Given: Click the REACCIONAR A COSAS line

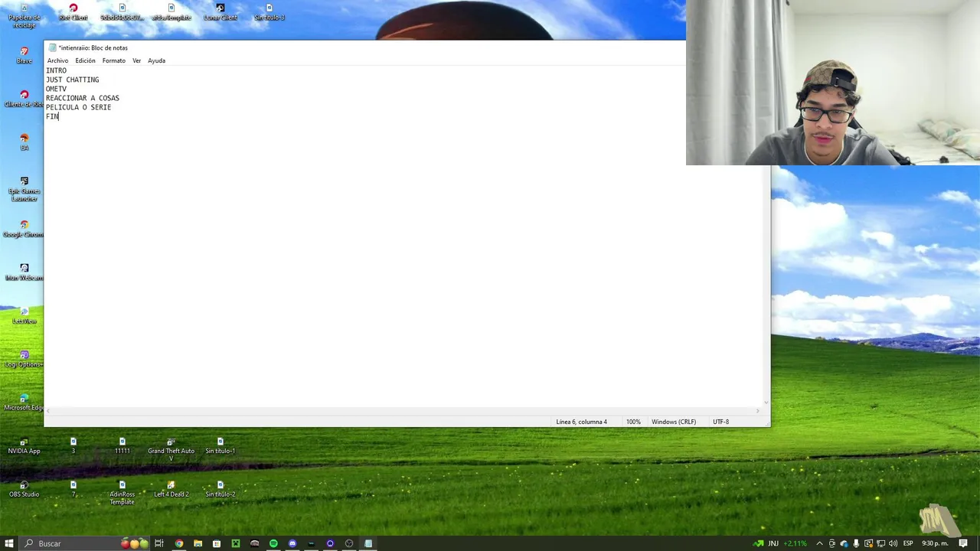Looking at the screenshot, I should point(82,98).
